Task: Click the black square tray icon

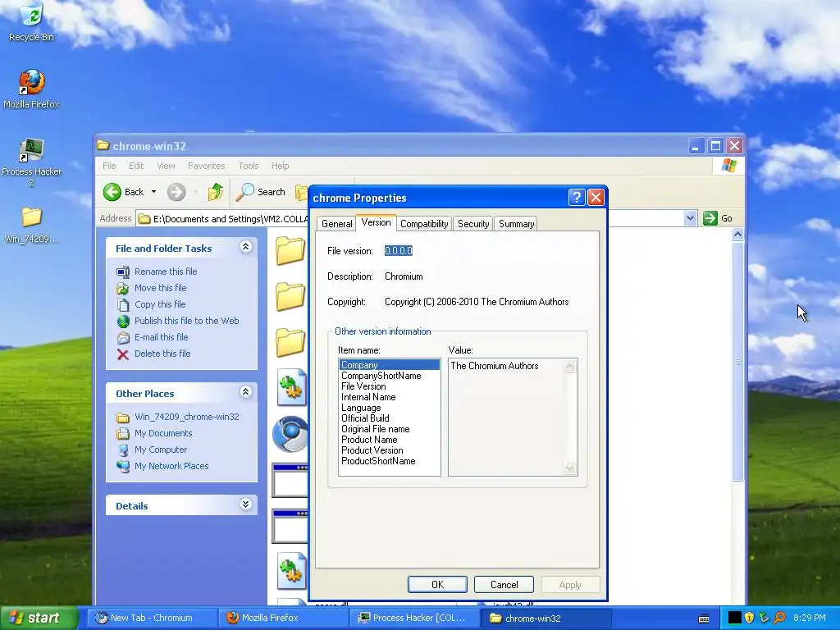Action: coord(734,618)
